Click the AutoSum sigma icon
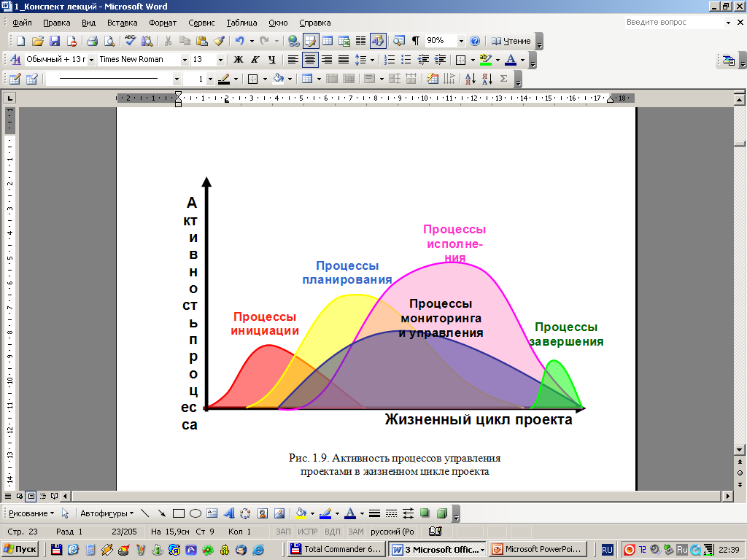747x560 pixels. (x=503, y=79)
